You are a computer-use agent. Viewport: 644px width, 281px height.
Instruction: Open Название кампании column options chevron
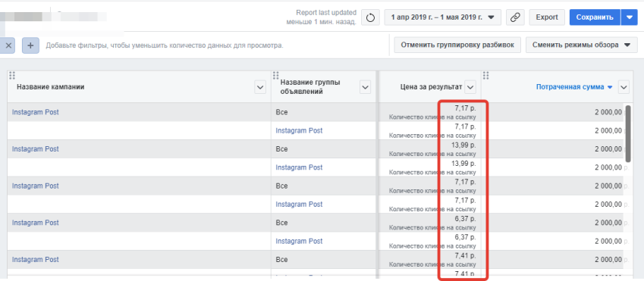(260, 87)
